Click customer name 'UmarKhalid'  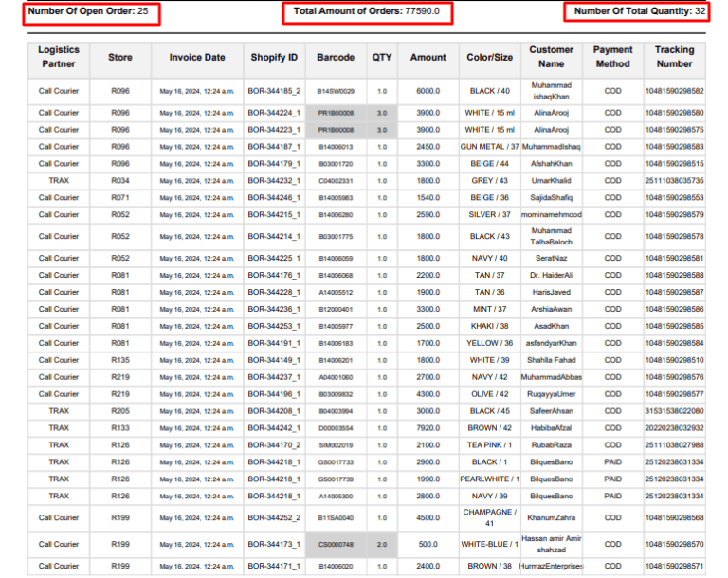(551, 181)
